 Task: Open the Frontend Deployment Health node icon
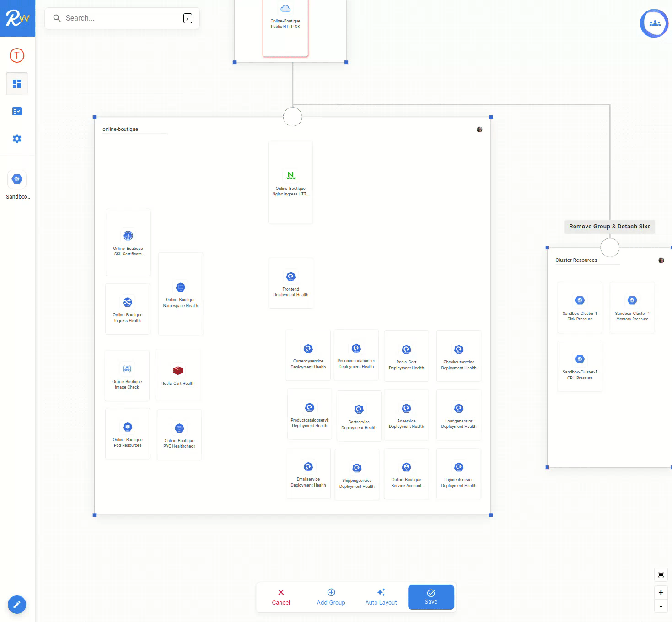[x=290, y=276]
